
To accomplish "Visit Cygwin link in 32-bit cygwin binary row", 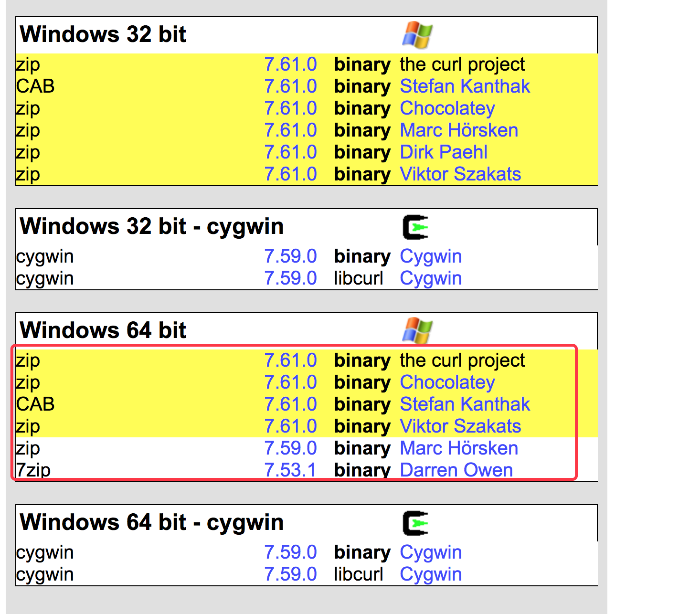I will click(x=431, y=257).
